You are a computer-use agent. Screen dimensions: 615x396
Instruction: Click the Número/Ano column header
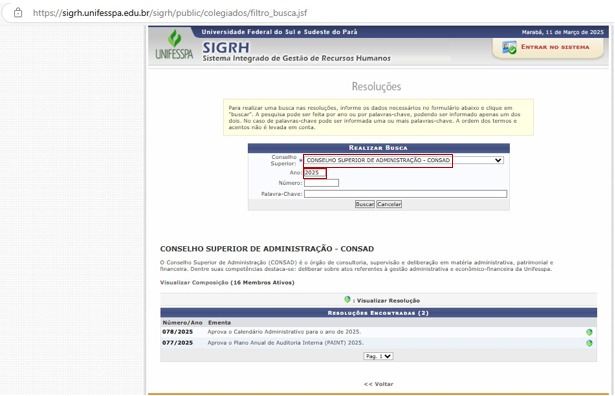pos(182,322)
